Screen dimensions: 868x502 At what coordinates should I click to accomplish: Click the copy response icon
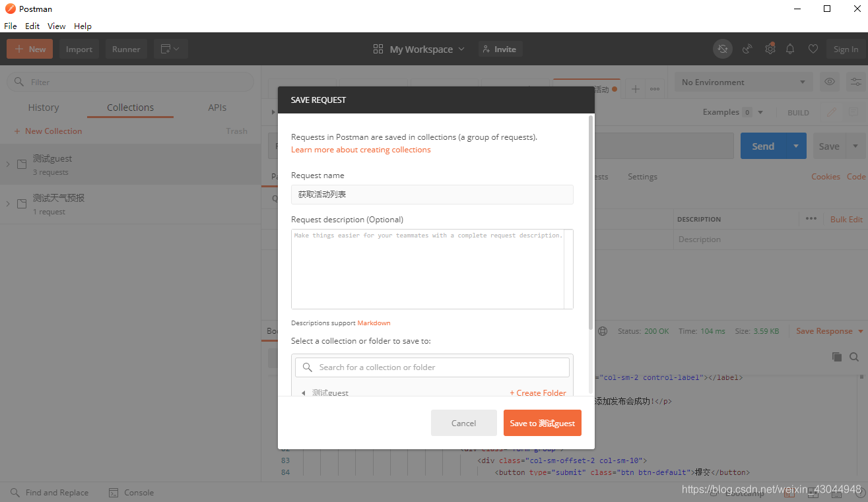pos(837,357)
